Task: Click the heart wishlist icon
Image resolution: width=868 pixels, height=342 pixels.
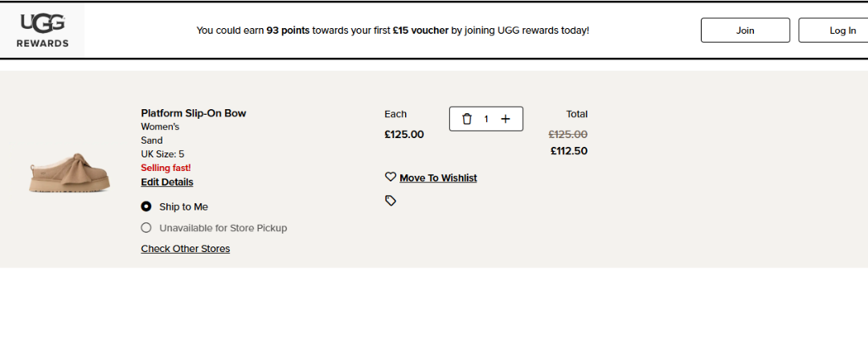Action: tap(391, 177)
